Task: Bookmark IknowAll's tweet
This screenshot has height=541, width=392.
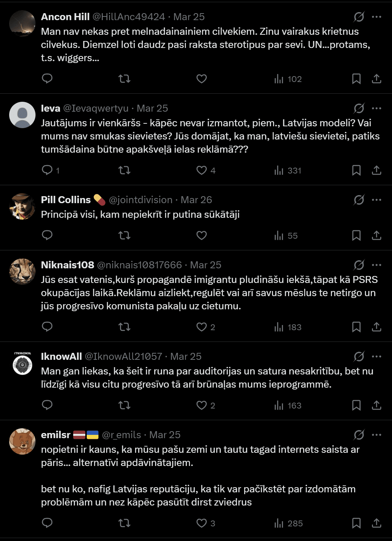Action: (x=356, y=405)
